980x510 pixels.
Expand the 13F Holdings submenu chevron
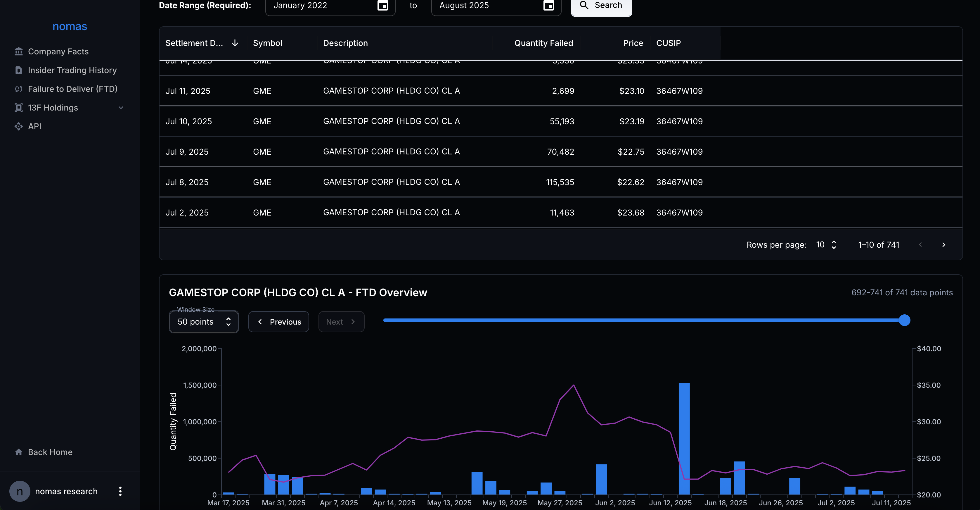[121, 108]
